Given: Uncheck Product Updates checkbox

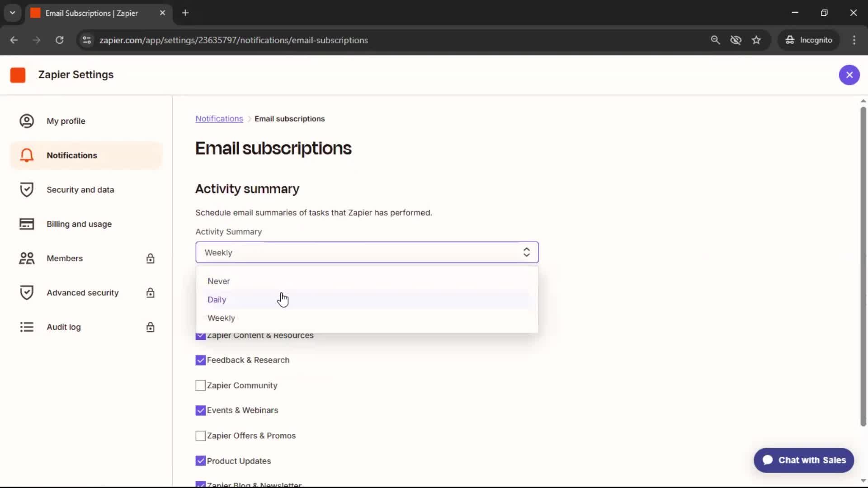Looking at the screenshot, I should pyautogui.click(x=200, y=461).
